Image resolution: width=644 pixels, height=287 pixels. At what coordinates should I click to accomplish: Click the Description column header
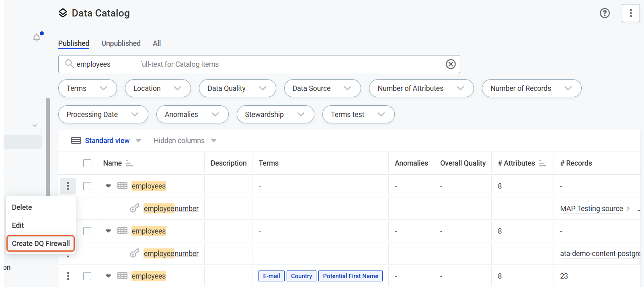click(x=229, y=163)
